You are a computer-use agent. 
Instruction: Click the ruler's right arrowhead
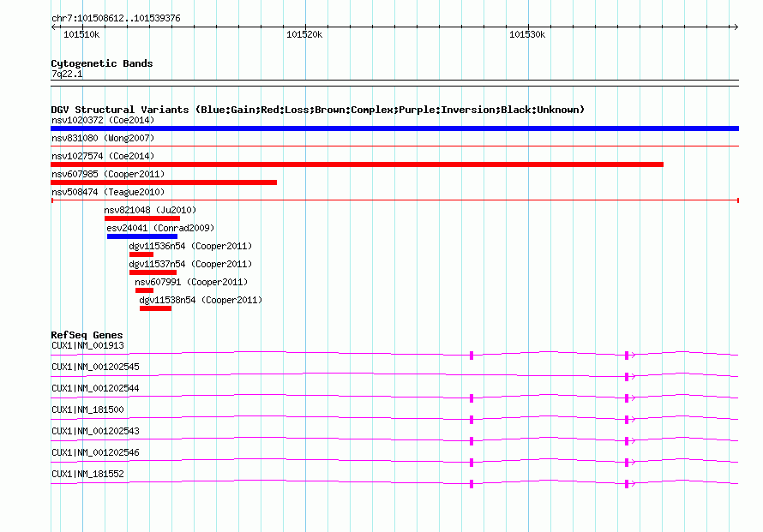736,27
